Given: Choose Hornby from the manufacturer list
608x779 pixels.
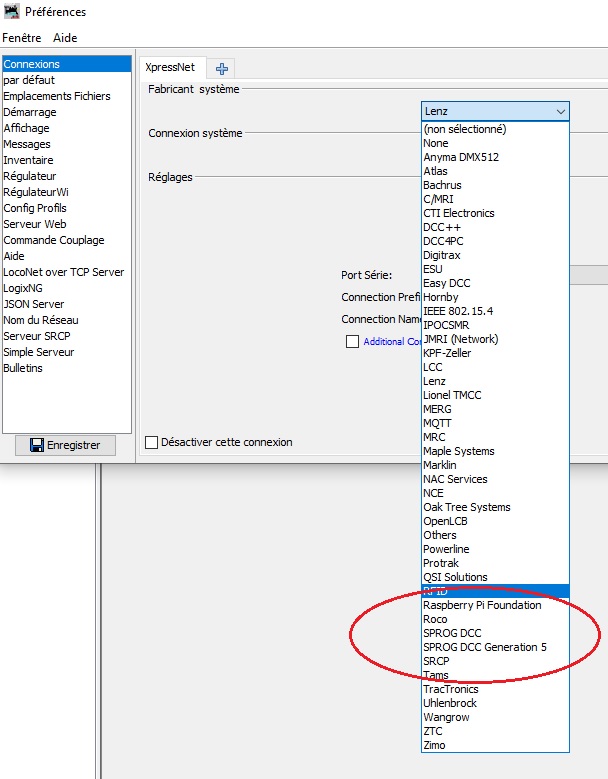Looking at the screenshot, I should pos(495,297).
